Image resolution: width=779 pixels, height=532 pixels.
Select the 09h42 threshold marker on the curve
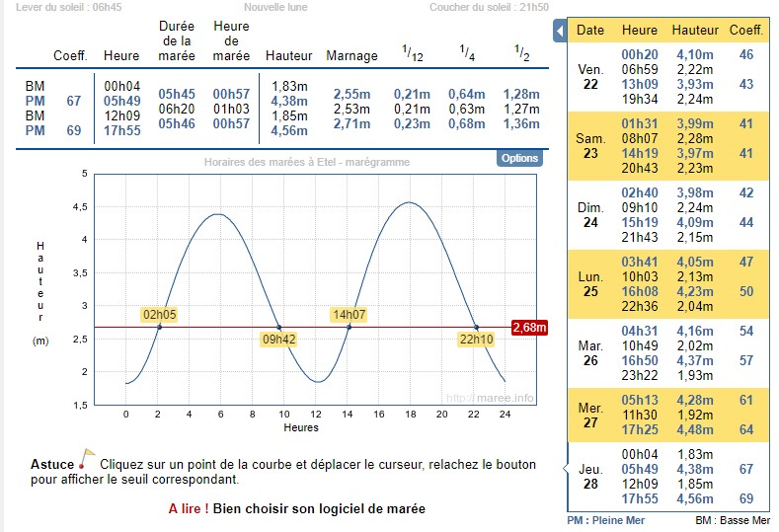coord(279,340)
